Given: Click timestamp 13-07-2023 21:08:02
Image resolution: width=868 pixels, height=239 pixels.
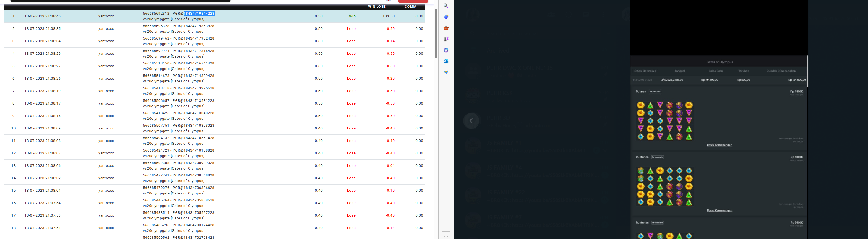Looking at the screenshot, I should [42, 178].
